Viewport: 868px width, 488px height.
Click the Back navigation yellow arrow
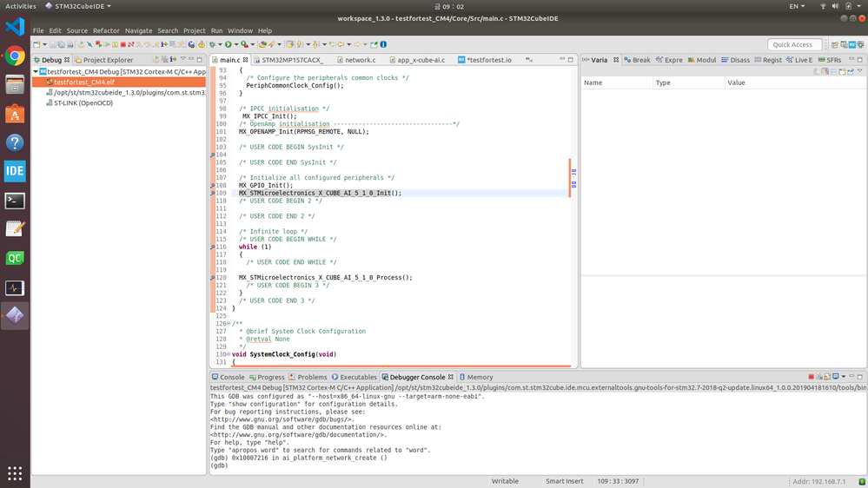[x=341, y=44]
